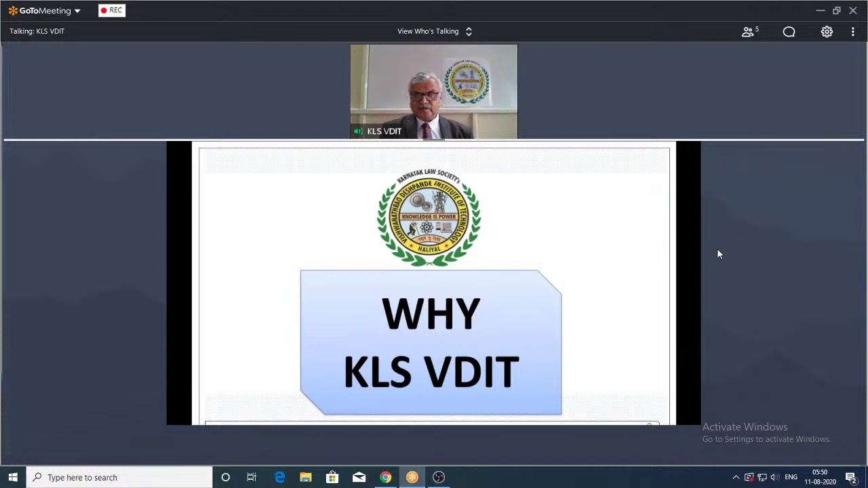The width and height of the screenshot is (868, 488).
Task: Open the OBS Studio taskbar icon
Action: click(x=439, y=477)
